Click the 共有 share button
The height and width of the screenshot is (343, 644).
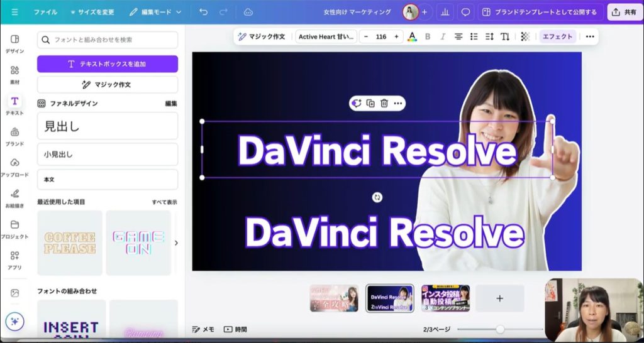[x=624, y=12]
